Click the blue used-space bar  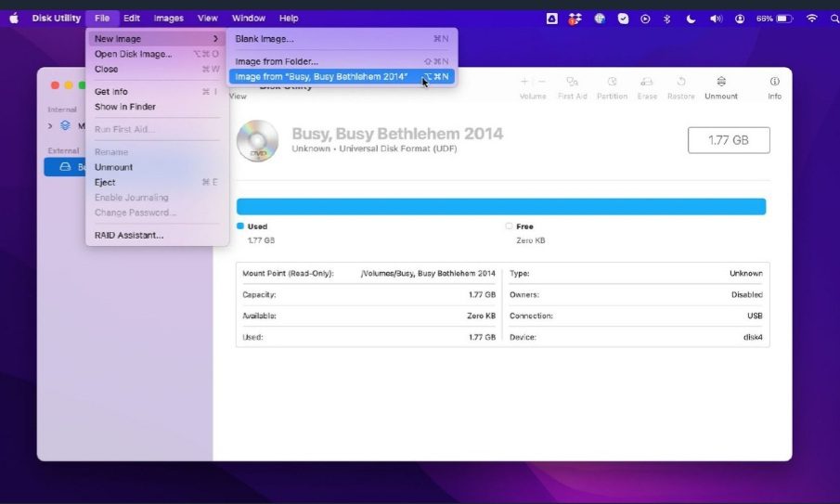coord(501,206)
